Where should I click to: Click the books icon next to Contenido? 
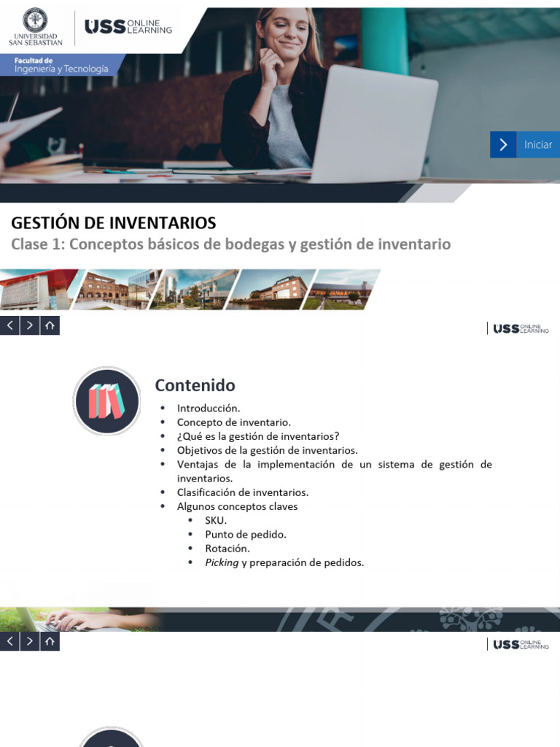tap(106, 400)
